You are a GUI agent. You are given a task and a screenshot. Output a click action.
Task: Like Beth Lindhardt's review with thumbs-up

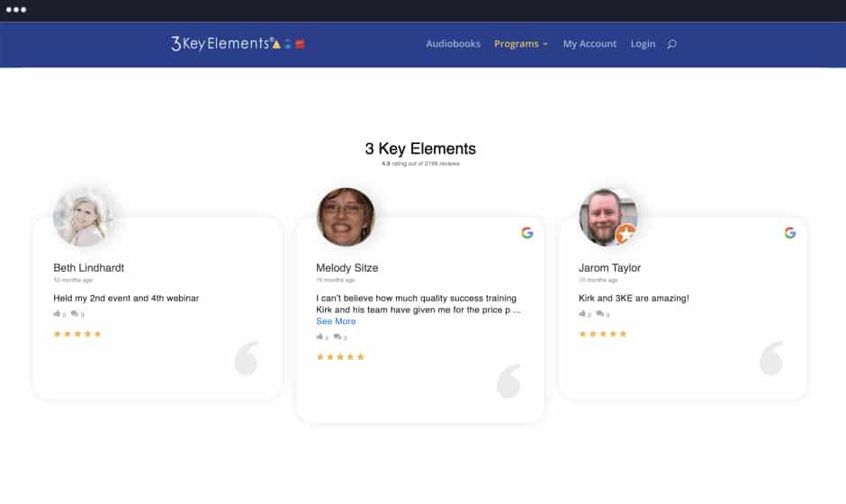click(57, 313)
